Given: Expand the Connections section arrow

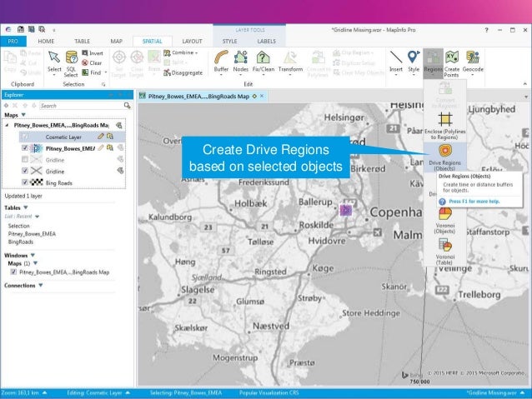Looking at the screenshot, I should 41,286.
